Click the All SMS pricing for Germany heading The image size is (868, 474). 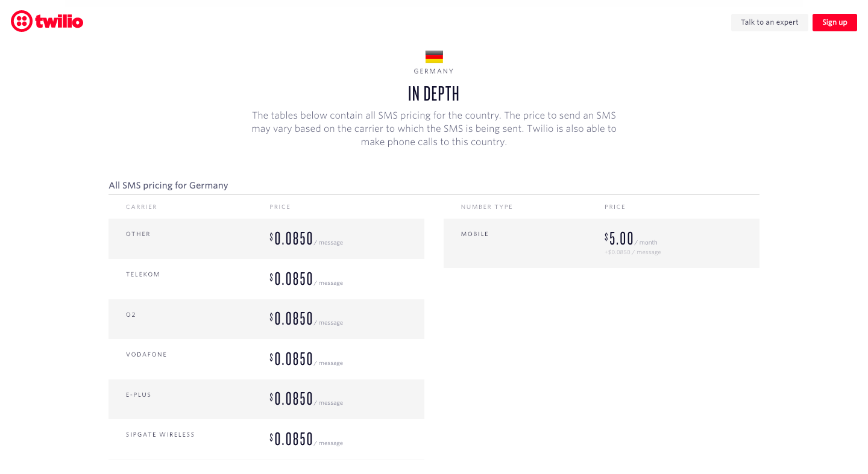point(168,186)
